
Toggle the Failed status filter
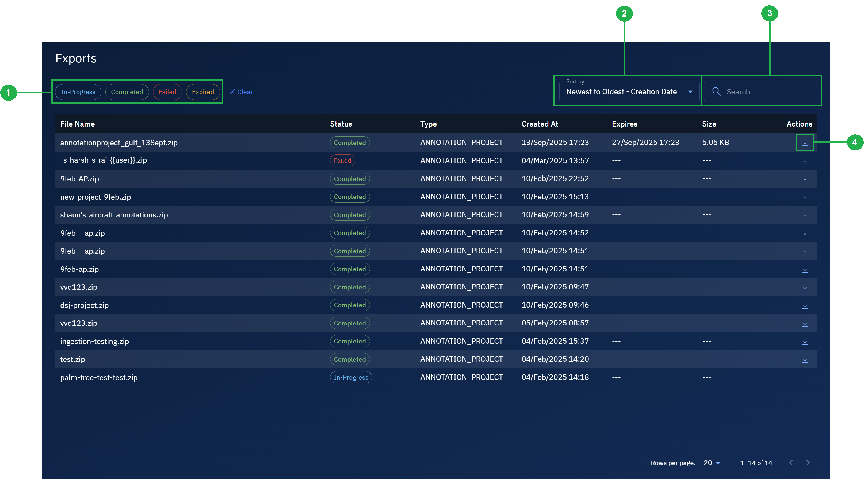(167, 92)
